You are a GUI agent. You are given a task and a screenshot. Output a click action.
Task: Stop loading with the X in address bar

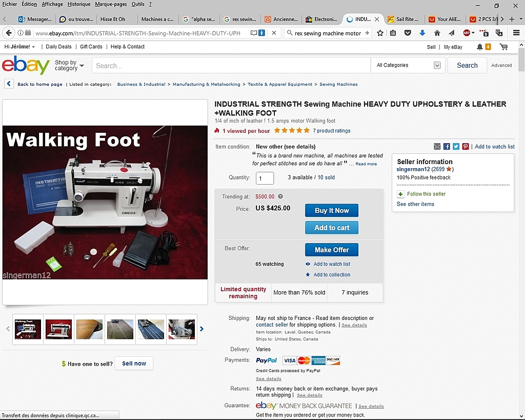(274, 33)
